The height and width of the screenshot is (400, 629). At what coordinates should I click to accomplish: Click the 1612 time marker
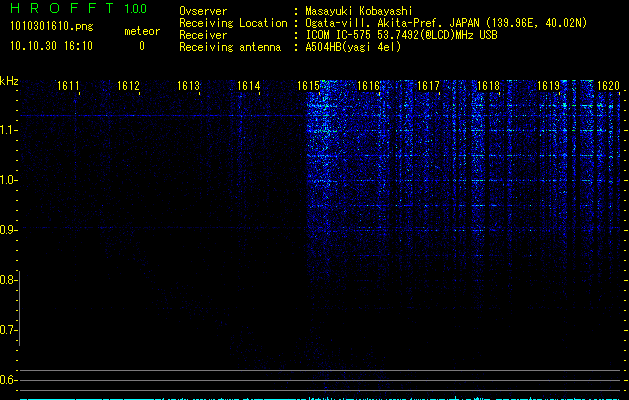128,86
